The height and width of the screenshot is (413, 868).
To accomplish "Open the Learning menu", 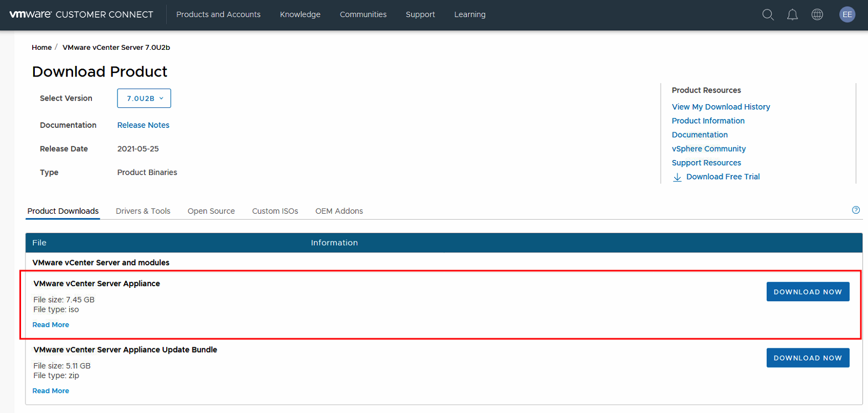I will [470, 14].
